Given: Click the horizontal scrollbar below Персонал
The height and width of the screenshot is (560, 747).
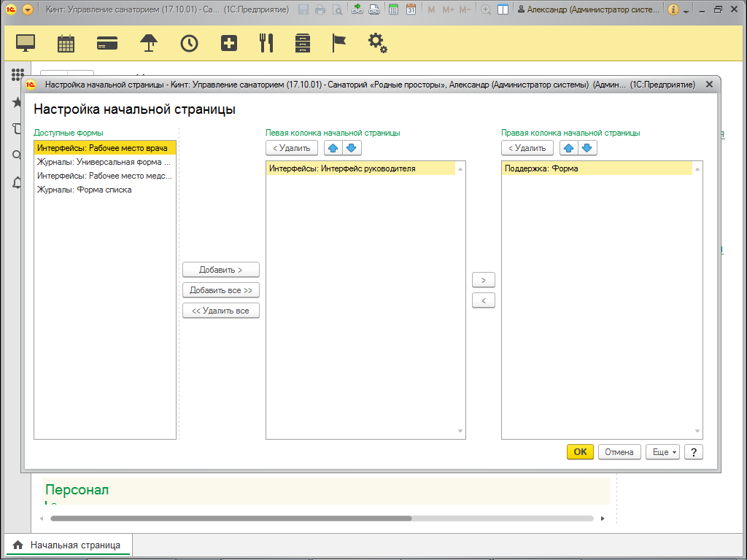Looking at the screenshot, I should (x=231, y=518).
